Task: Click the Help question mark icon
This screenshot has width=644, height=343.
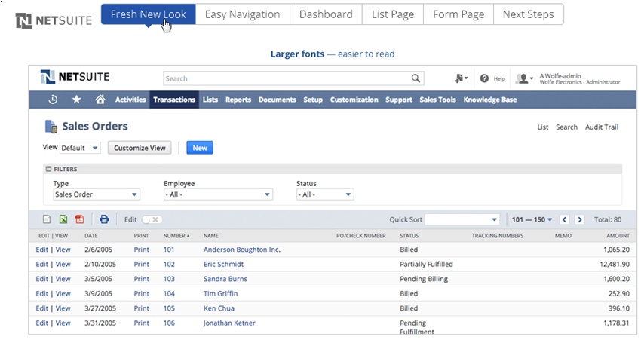Action: click(x=484, y=78)
